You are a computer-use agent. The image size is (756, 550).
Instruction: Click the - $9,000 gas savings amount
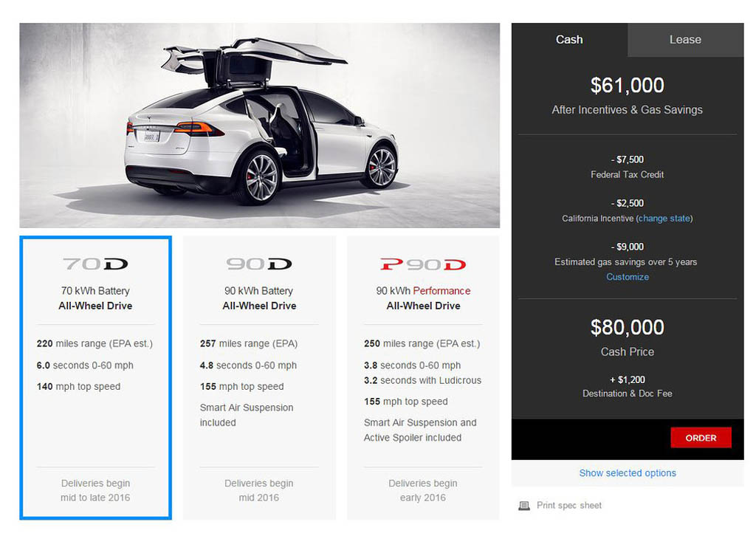628,247
